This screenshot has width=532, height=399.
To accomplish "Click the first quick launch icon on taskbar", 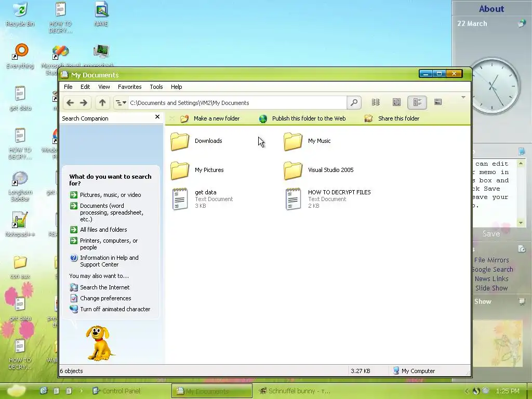I will pos(44,391).
